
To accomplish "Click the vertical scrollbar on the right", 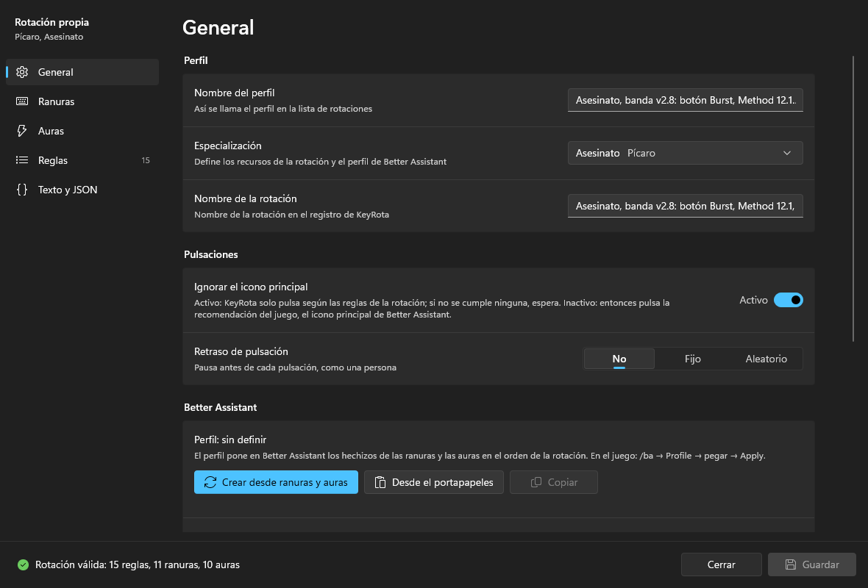I will point(853,199).
